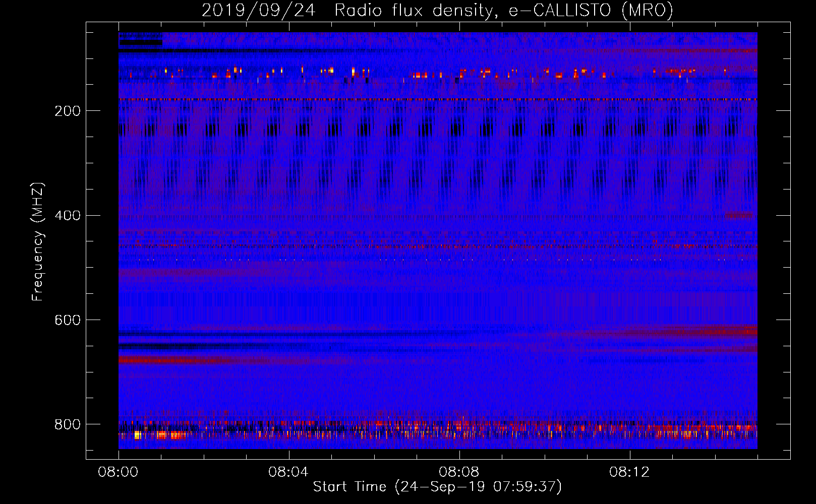Click the 200 frequency tick label
Screen dimensions: 816x504
coord(68,111)
